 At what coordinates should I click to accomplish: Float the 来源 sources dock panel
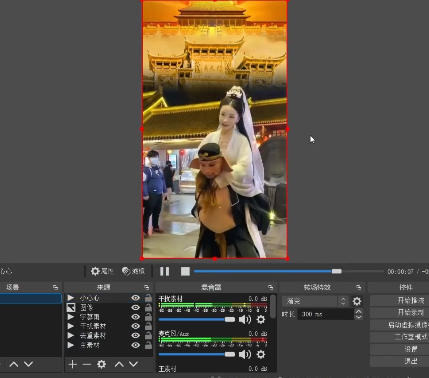click(x=147, y=287)
